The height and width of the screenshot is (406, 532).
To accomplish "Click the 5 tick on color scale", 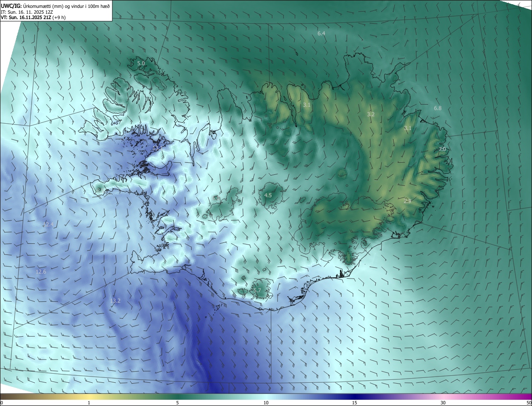I will click(x=177, y=403).
